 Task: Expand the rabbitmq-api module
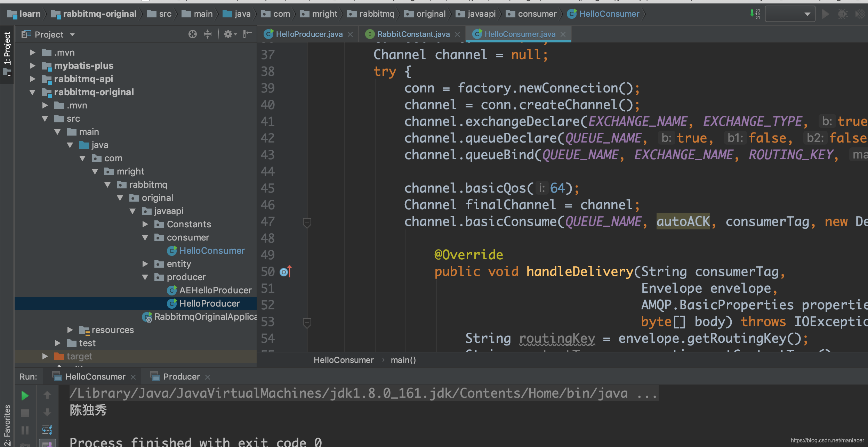pos(32,79)
